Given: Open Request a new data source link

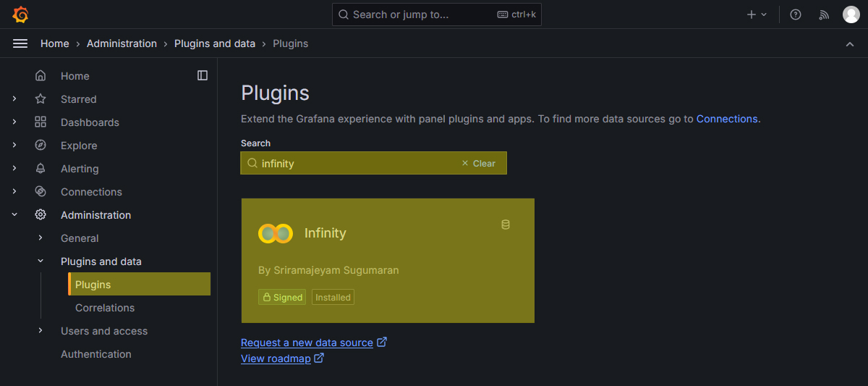Looking at the screenshot, I should tap(307, 343).
